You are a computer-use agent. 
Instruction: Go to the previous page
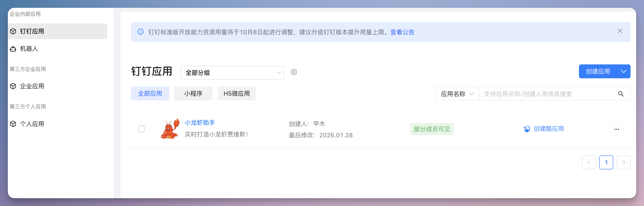[x=589, y=162]
